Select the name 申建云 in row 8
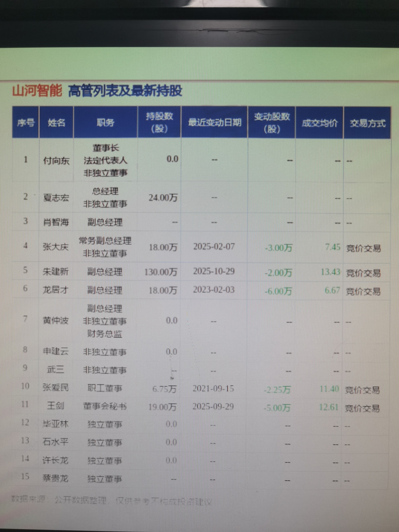This screenshot has width=399, height=532. point(55,351)
